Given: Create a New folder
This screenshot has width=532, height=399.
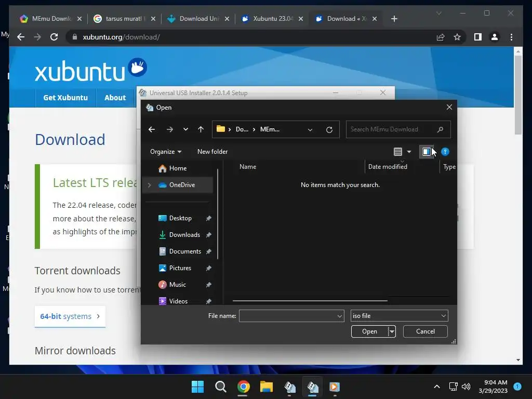Looking at the screenshot, I should click(212, 152).
